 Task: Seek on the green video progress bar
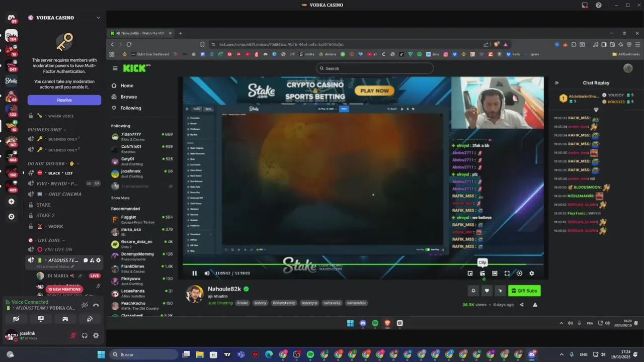(363, 264)
